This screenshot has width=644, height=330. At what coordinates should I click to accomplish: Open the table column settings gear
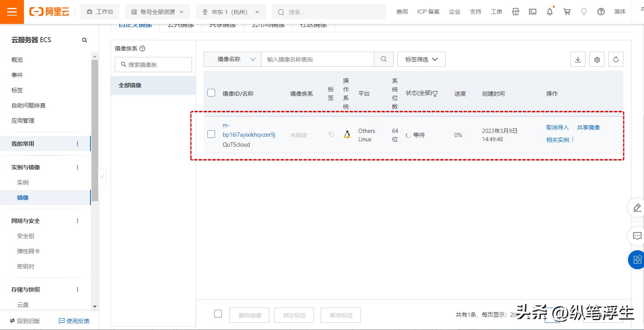597,59
